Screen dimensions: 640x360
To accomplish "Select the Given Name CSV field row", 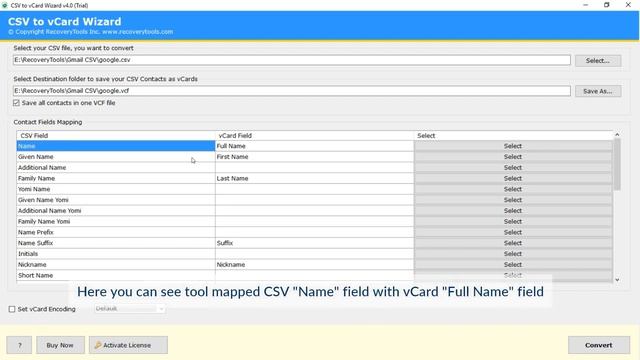I will pos(116,157).
